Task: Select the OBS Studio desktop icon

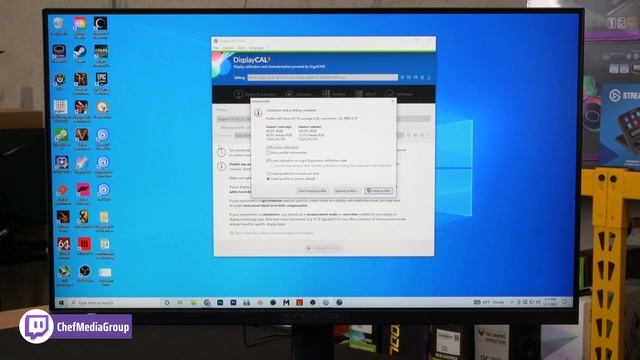Action: 84,273
